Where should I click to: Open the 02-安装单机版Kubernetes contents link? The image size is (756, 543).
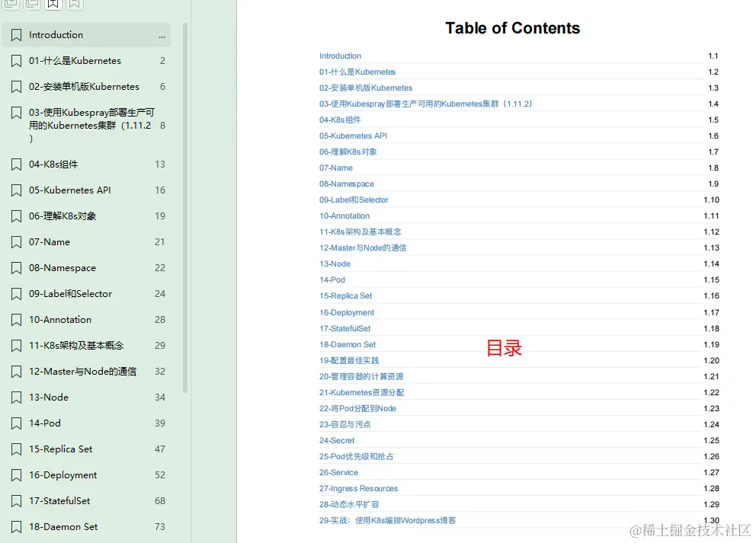coord(366,88)
